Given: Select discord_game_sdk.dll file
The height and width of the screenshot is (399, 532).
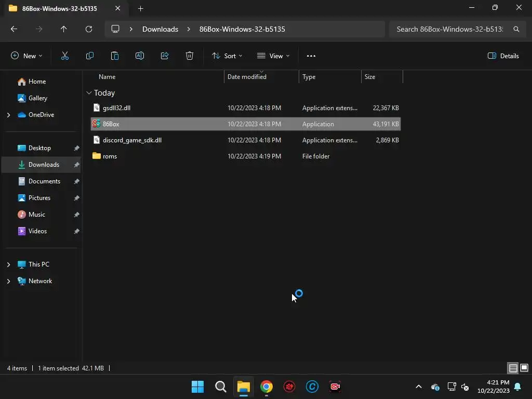Looking at the screenshot, I should click(x=246, y=140).
